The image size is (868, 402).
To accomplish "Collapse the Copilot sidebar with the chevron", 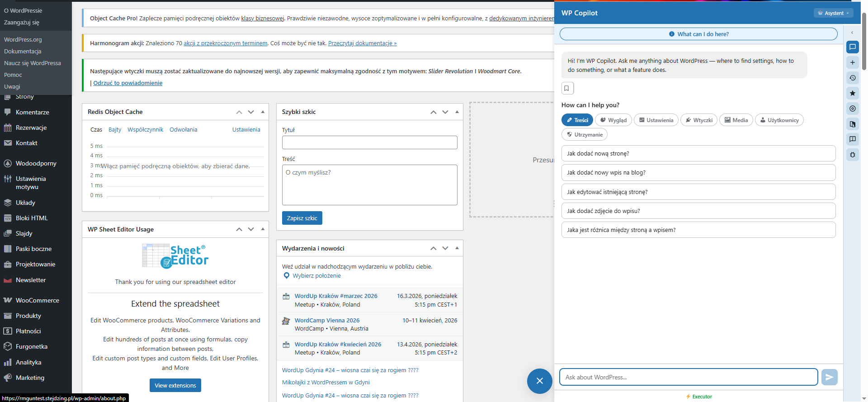I will click(x=852, y=33).
